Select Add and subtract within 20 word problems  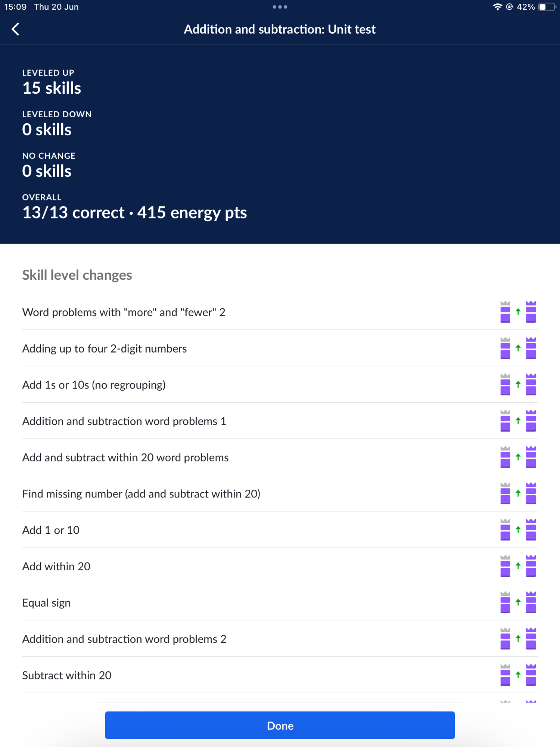coord(125,457)
